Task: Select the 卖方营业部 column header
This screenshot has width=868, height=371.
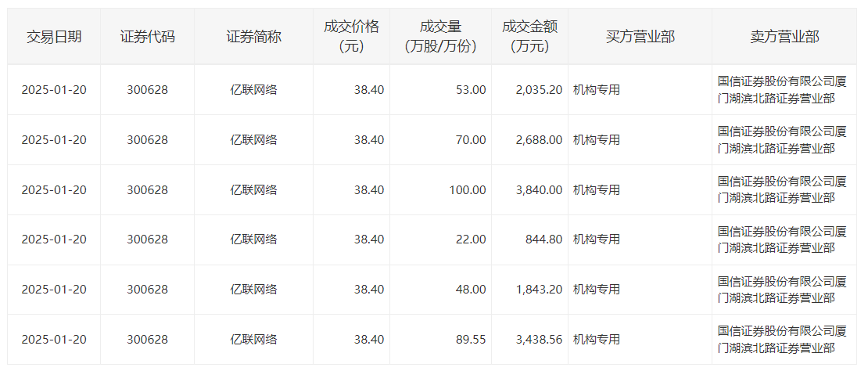Action: tap(784, 37)
